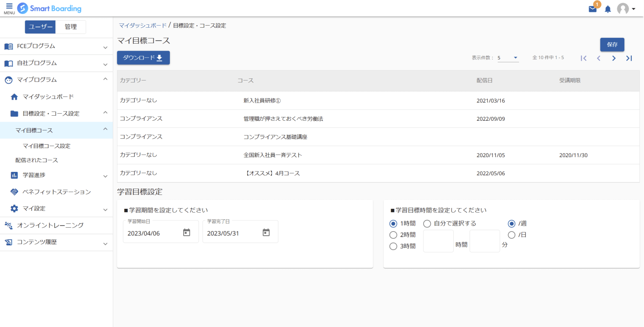The width and height of the screenshot is (644, 327).
Task: Open the hamburger MENU icon
Action: [9, 8]
